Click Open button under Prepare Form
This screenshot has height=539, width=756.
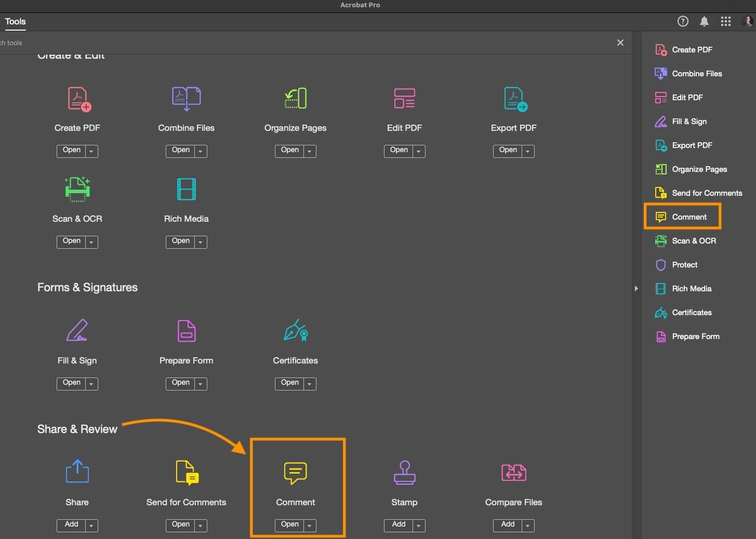click(x=180, y=384)
